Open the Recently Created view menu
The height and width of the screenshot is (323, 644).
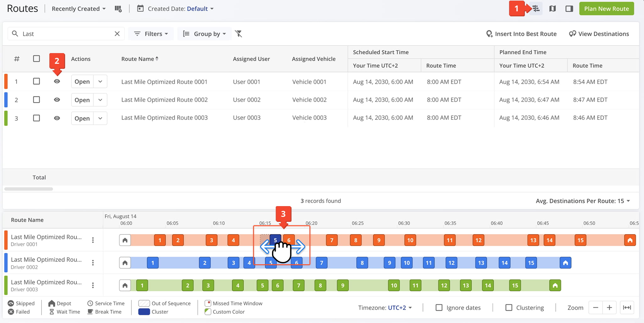pos(79,9)
